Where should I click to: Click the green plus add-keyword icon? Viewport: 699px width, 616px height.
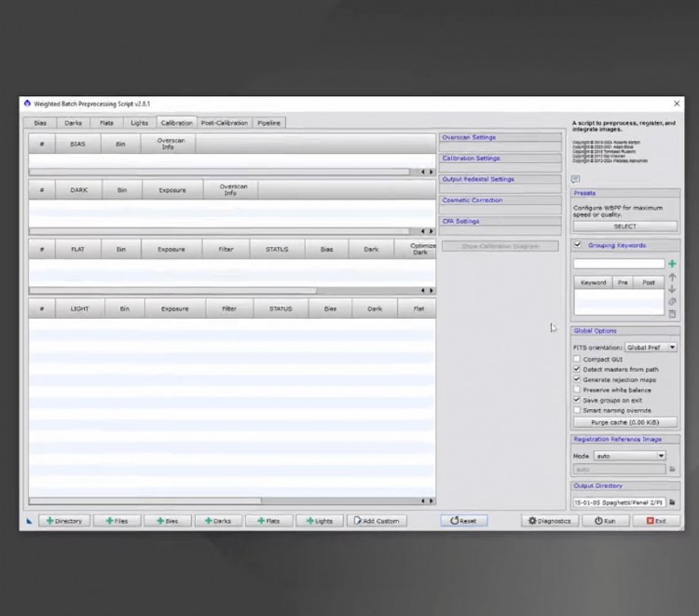click(672, 264)
